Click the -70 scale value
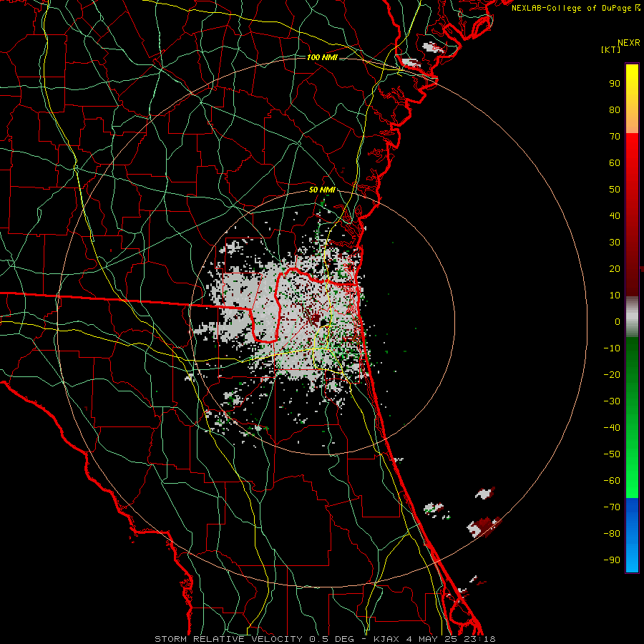This screenshot has height=644, width=644. (x=612, y=507)
